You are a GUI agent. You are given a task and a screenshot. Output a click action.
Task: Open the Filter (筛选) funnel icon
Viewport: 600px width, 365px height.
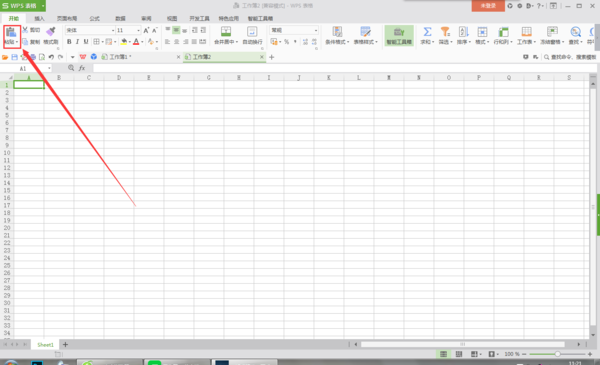pos(445,32)
